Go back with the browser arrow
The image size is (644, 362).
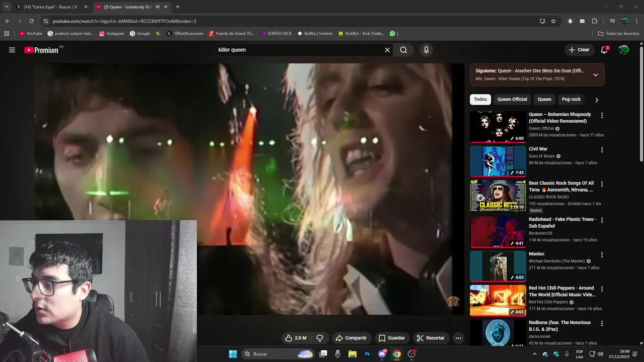pos(7,21)
